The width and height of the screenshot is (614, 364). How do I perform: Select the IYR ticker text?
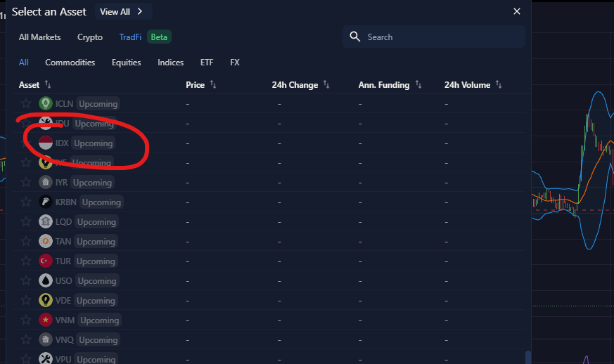[61, 183]
